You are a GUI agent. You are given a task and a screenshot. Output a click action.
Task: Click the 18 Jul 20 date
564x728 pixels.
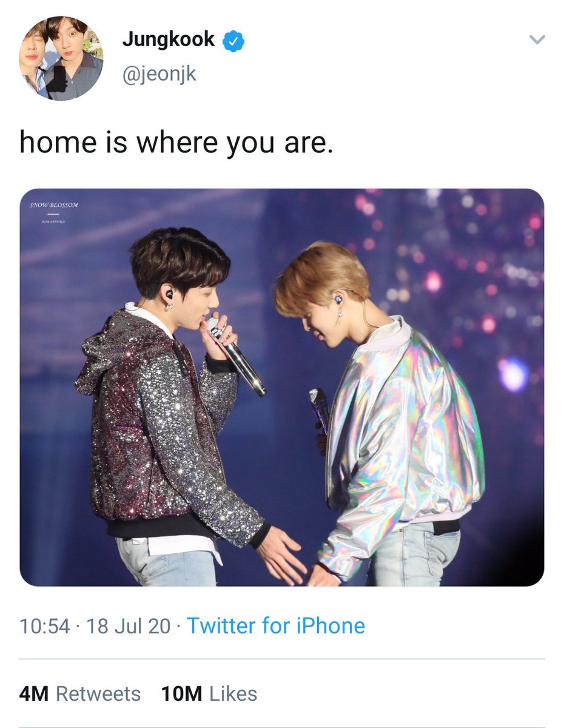pyautogui.click(x=129, y=625)
